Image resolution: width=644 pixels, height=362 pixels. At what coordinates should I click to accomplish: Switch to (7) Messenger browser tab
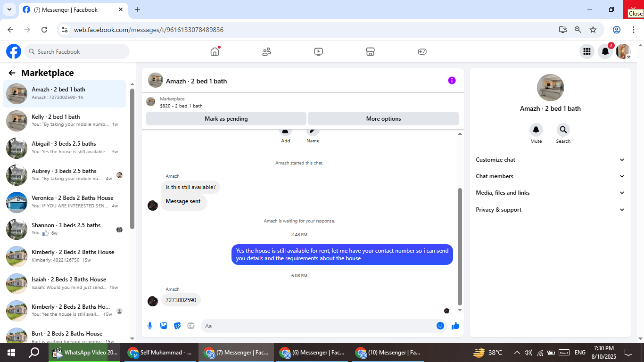pyautogui.click(x=74, y=10)
